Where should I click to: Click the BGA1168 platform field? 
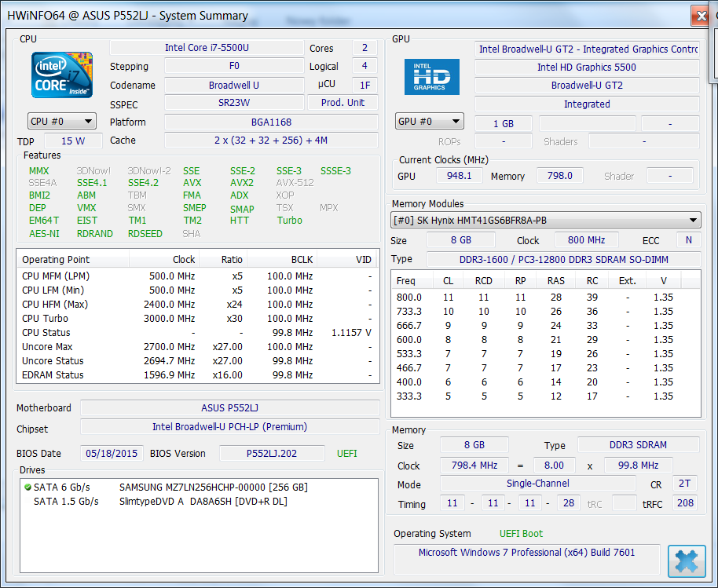coord(271,122)
